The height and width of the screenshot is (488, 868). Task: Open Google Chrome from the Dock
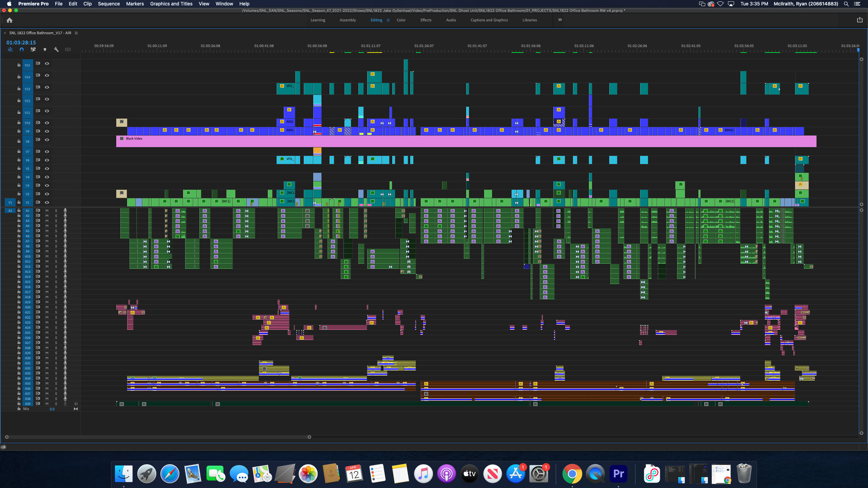pyautogui.click(x=572, y=473)
